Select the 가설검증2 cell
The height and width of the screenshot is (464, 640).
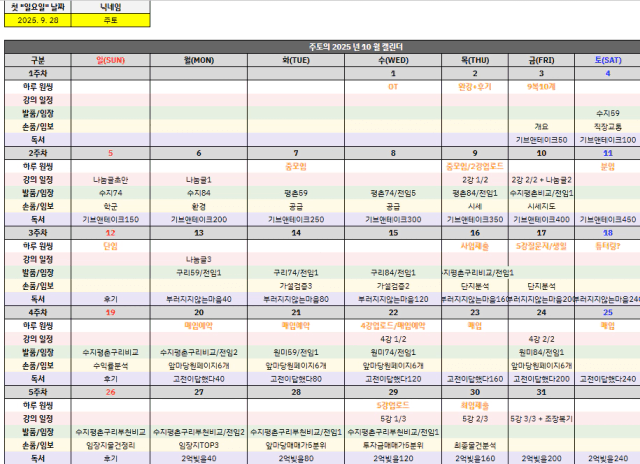[393, 286]
